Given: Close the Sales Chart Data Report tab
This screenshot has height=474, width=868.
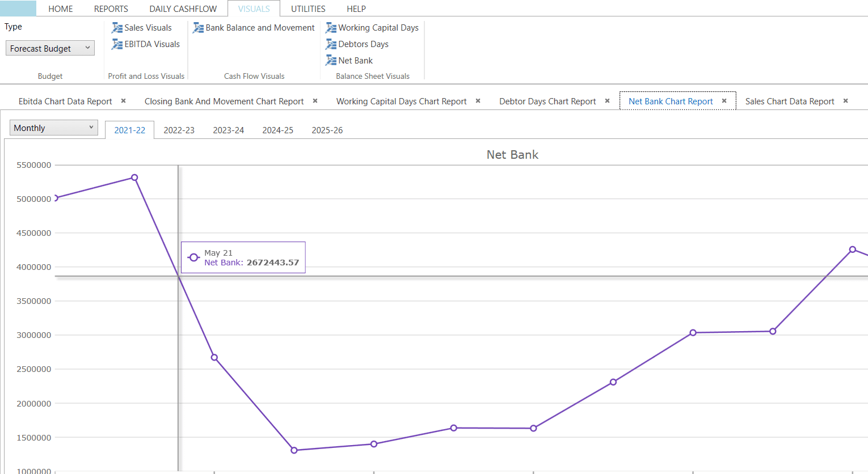Looking at the screenshot, I should click(x=845, y=101).
